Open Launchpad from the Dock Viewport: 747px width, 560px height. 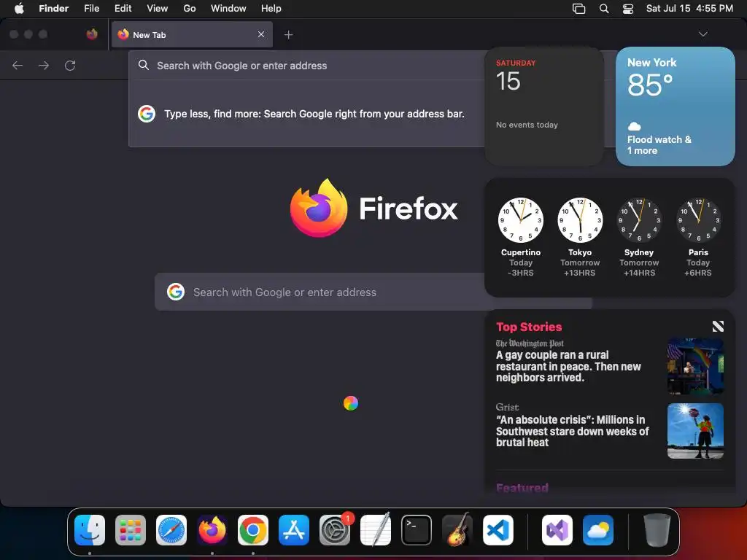(130, 530)
